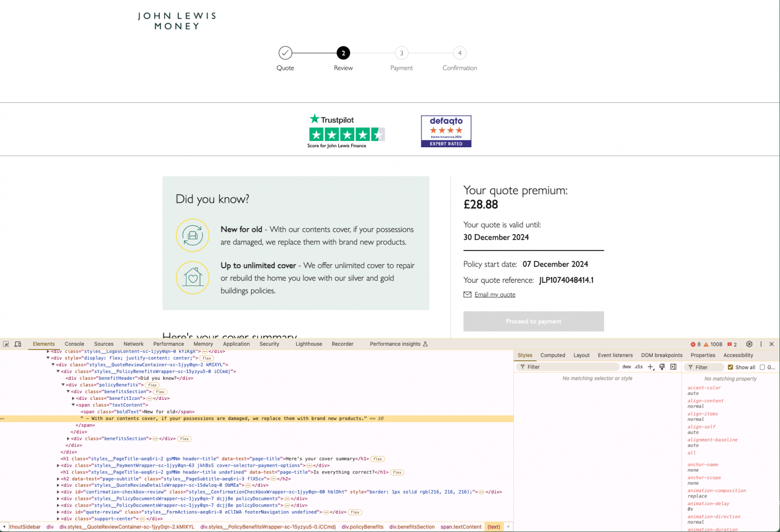Image resolution: width=780 pixels, height=532 pixels.
Task: Expand the h2 page-subtitle node
Action: [58, 479]
